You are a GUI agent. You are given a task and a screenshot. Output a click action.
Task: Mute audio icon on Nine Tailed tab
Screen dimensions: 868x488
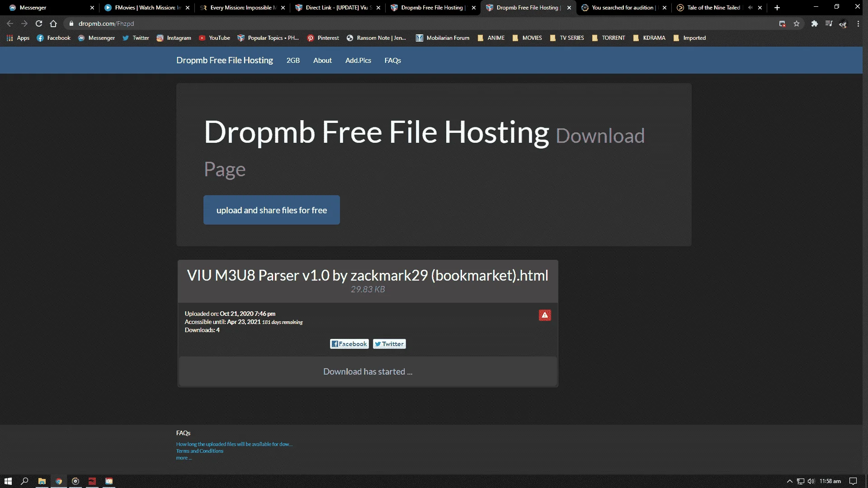750,8
